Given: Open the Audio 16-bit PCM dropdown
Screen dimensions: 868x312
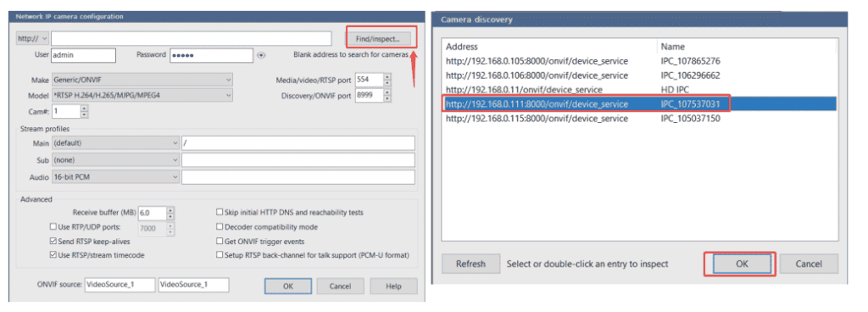Looking at the screenshot, I should click(x=115, y=177).
